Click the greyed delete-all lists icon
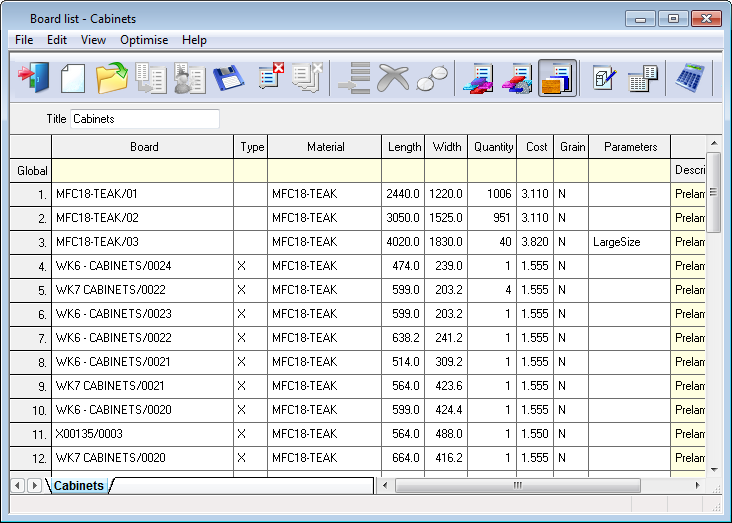Viewport: 732px width, 523px height. [307, 77]
